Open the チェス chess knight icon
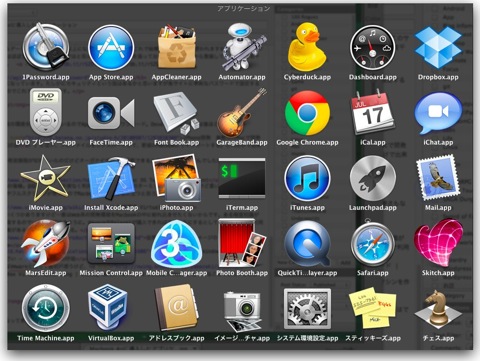Screen dimensions: 480x361 point(438,309)
